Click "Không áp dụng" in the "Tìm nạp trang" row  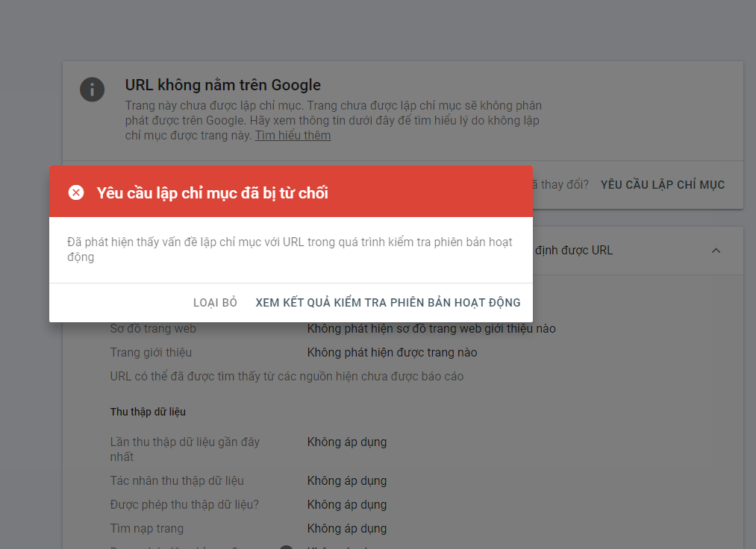(x=347, y=529)
